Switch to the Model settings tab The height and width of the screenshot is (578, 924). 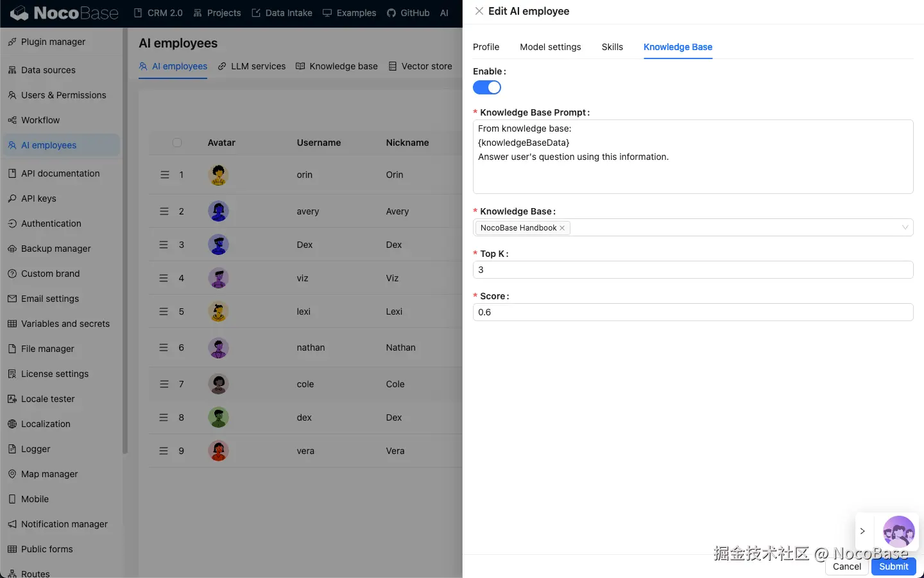point(551,47)
